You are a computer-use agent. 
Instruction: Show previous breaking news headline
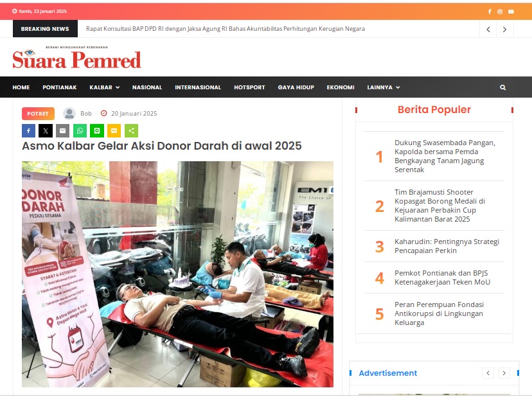pyautogui.click(x=488, y=29)
